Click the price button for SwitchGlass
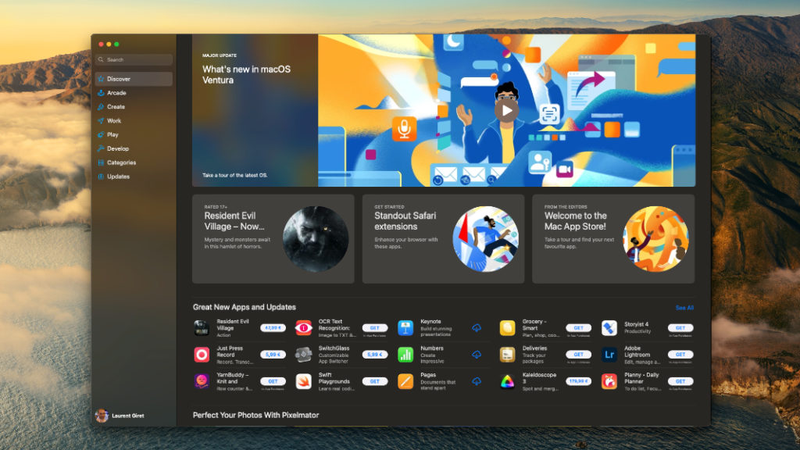The width and height of the screenshot is (800, 450). point(375,354)
